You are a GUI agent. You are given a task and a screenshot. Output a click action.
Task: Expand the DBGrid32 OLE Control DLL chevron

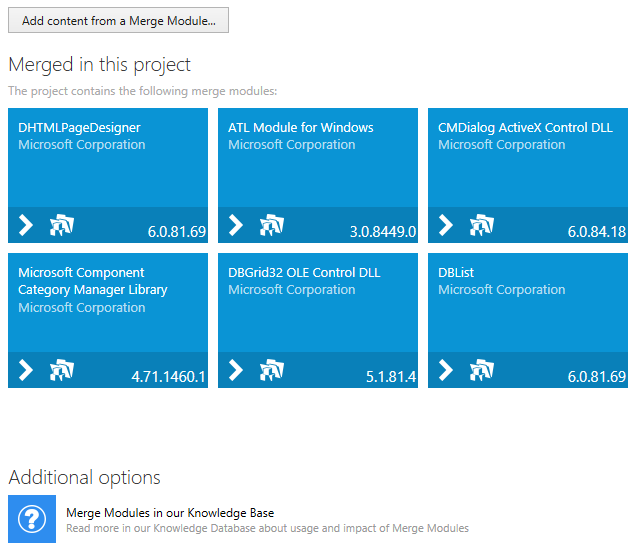pyautogui.click(x=237, y=370)
